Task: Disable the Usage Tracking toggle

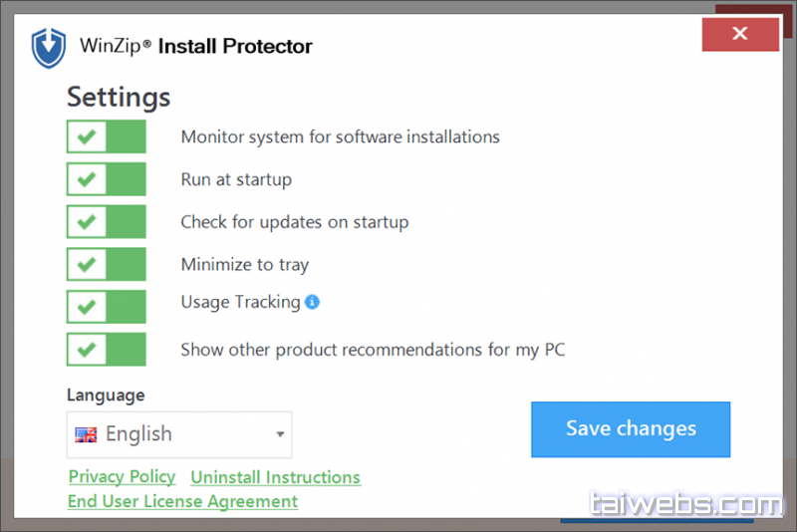Action: point(107,307)
